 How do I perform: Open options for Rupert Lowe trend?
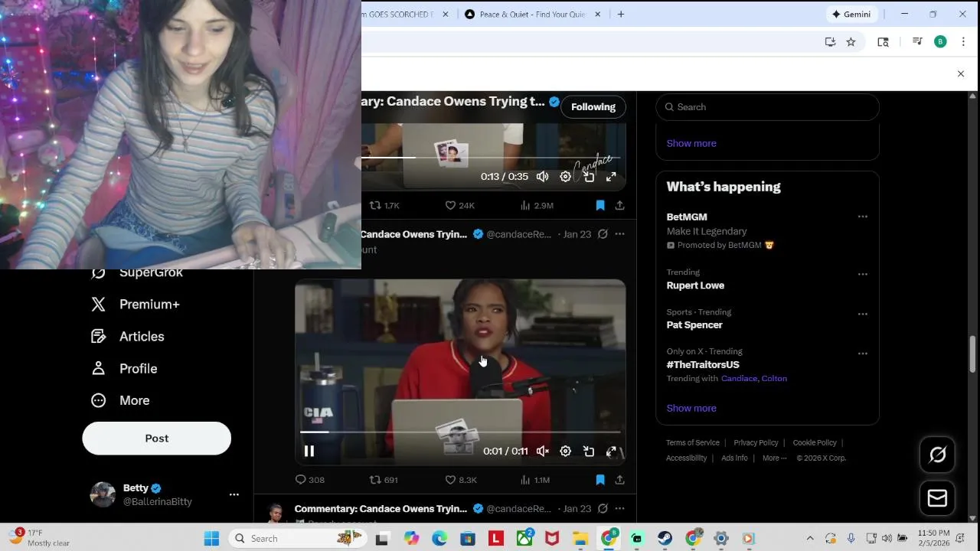click(863, 274)
